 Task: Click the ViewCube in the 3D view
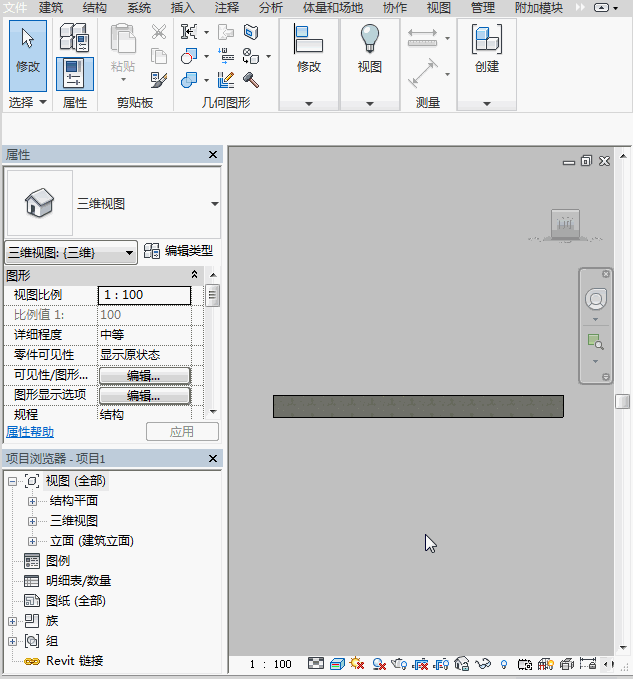[x=565, y=226]
